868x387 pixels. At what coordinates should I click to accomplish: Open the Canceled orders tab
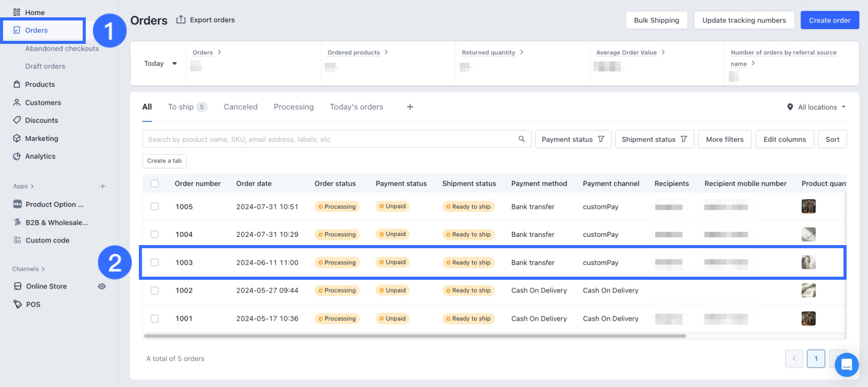240,107
